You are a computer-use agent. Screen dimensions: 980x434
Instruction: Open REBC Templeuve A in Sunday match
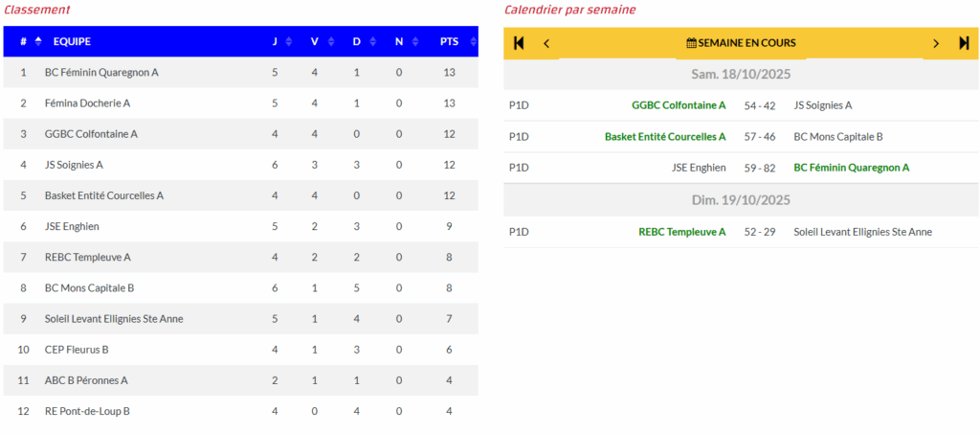(681, 232)
